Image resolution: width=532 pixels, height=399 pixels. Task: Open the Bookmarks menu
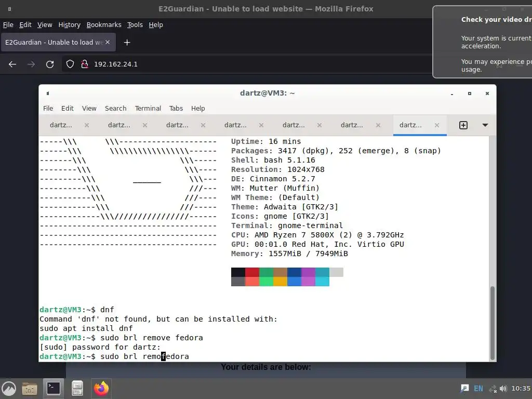(104, 25)
